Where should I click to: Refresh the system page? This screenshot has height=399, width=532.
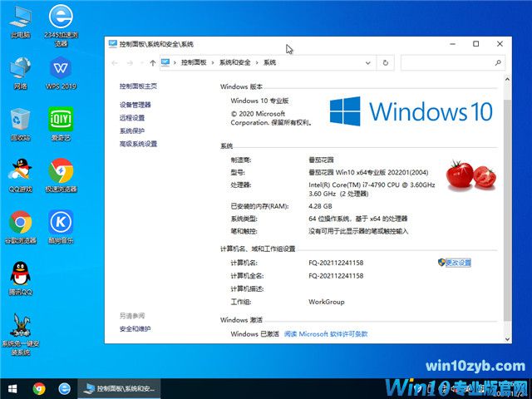pyautogui.click(x=386, y=63)
